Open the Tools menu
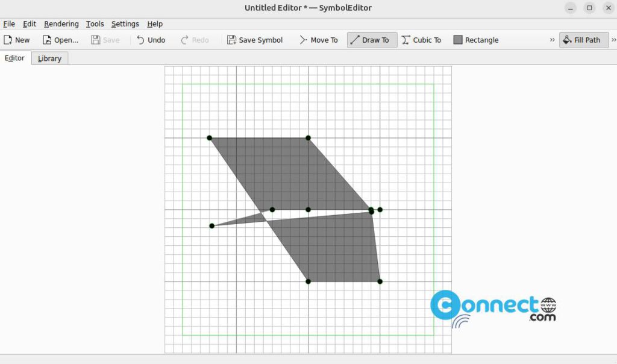This screenshot has width=617, height=364. (x=95, y=24)
